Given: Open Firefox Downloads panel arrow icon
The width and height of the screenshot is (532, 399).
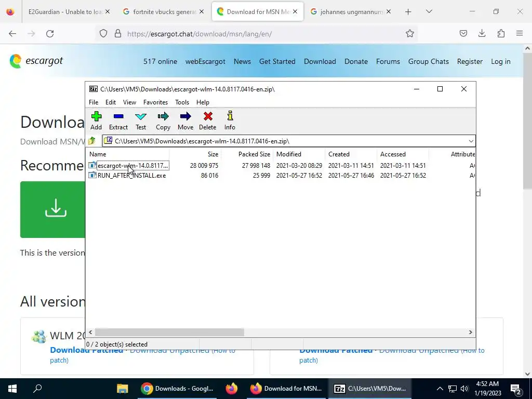Looking at the screenshot, I should [482, 33].
